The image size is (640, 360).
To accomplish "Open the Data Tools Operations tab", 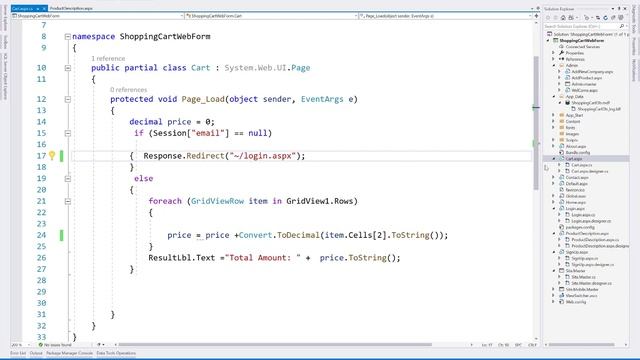I will coord(116,353).
